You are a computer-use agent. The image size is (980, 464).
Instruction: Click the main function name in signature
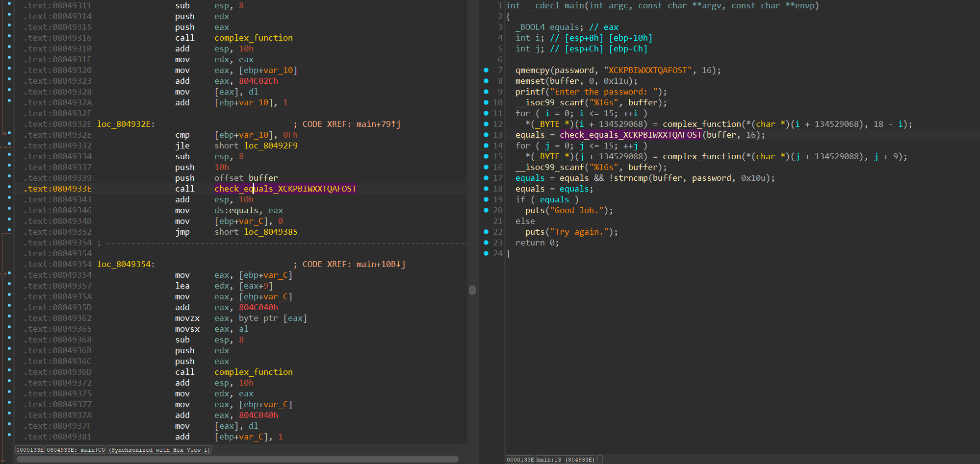(x=574, y=5)
